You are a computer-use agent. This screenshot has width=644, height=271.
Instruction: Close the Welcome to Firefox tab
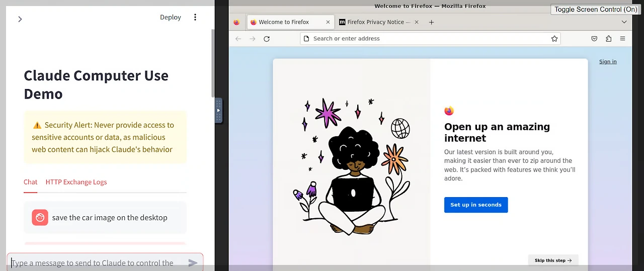point(328,22)
